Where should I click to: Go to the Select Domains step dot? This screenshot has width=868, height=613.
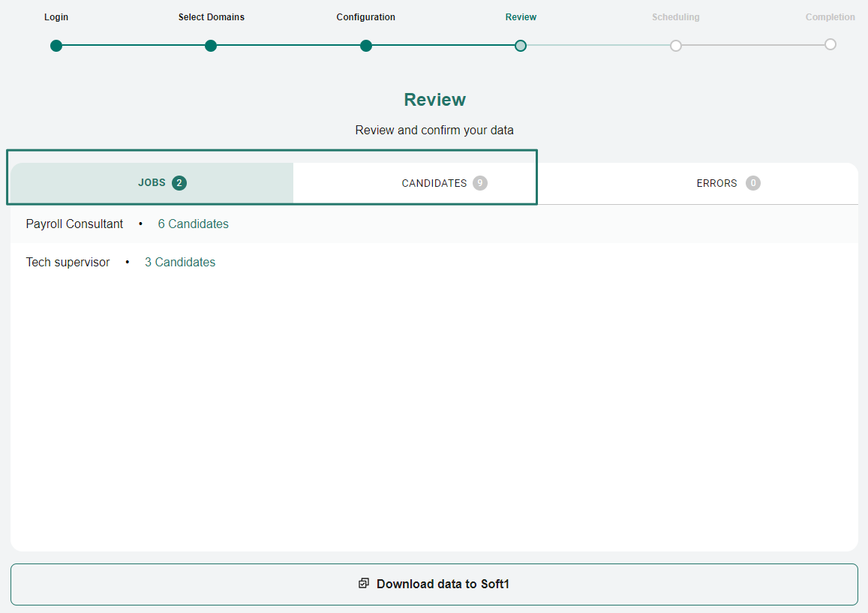[211, 46]
